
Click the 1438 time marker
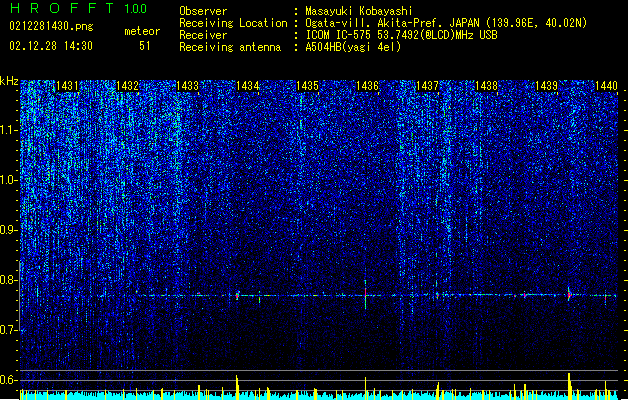click(x=486, y=86)
